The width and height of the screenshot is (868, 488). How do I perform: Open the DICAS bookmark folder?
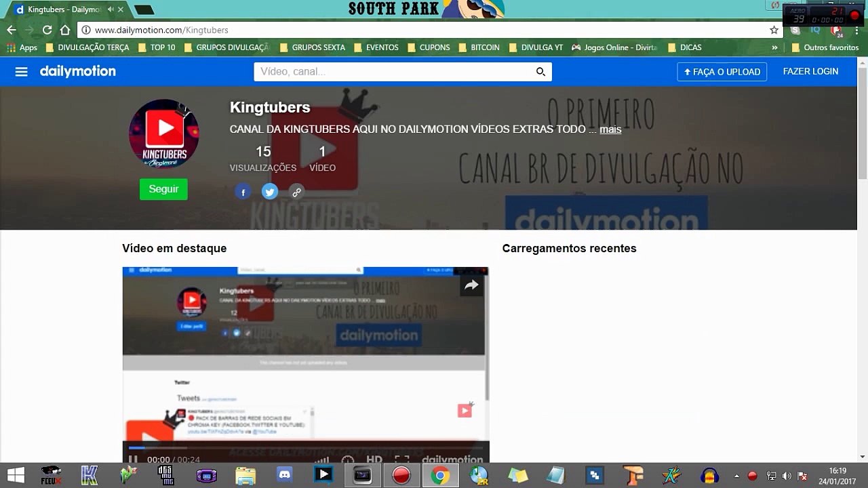tap(684, 47)
